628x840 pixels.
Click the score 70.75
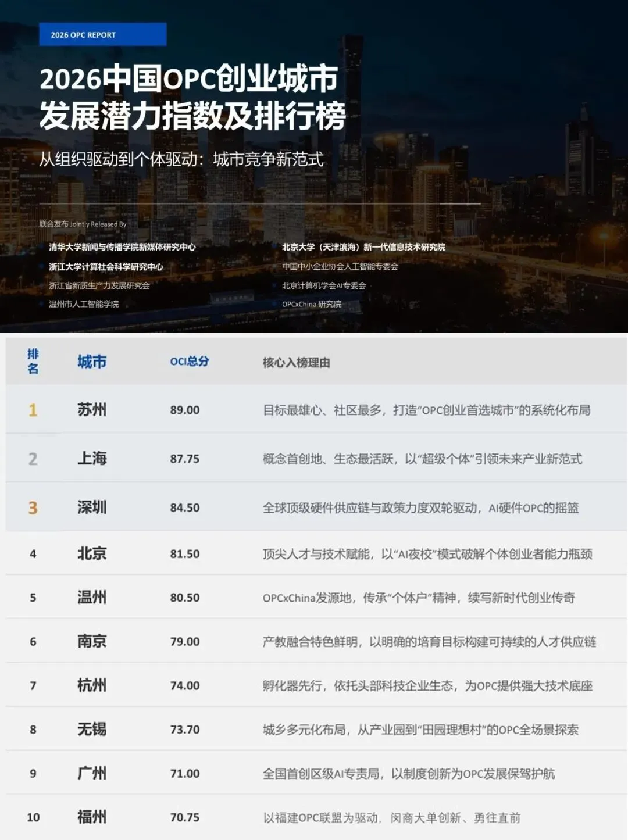[x=185, y=817]
